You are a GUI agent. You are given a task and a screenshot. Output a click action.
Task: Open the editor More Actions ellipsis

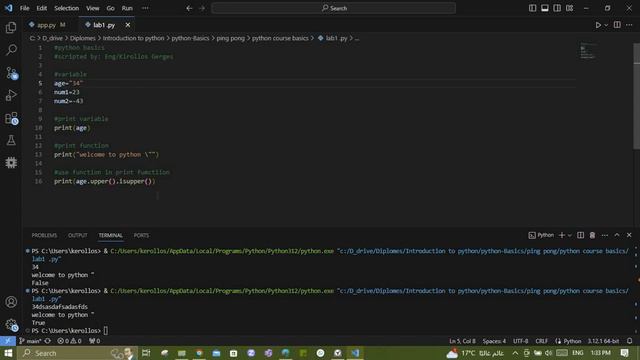(x=629, y=25)
